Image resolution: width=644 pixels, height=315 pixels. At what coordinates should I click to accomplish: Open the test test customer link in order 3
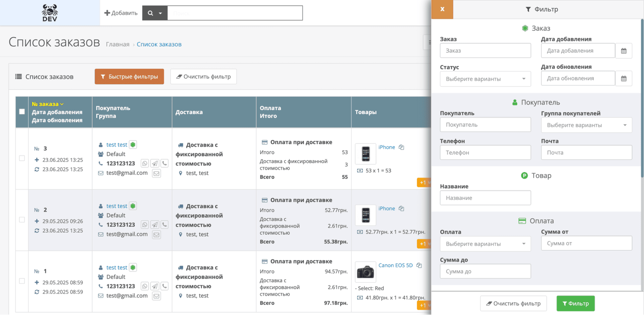click(x=117, y=145)
